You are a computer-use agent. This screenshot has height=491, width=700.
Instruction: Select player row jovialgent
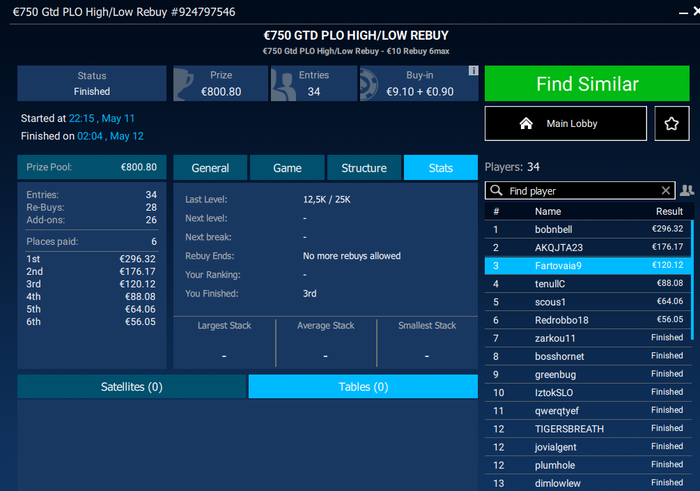tap(588, 447)
